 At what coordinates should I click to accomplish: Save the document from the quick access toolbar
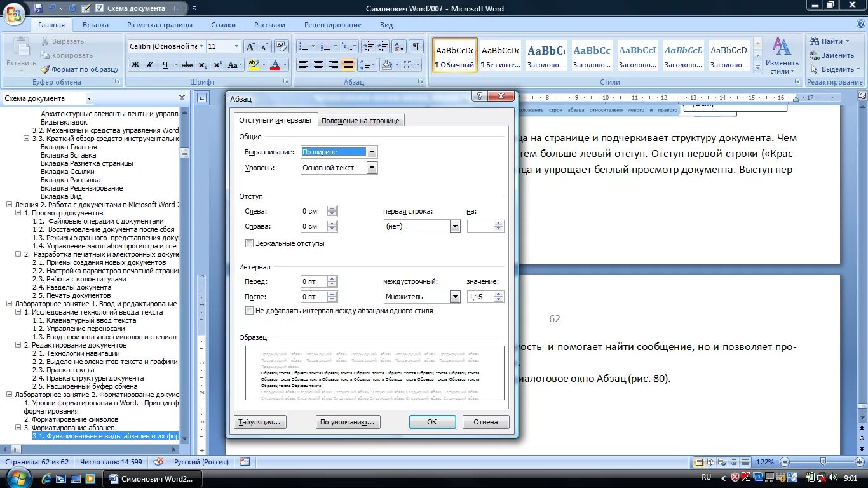tap(38, 8)
